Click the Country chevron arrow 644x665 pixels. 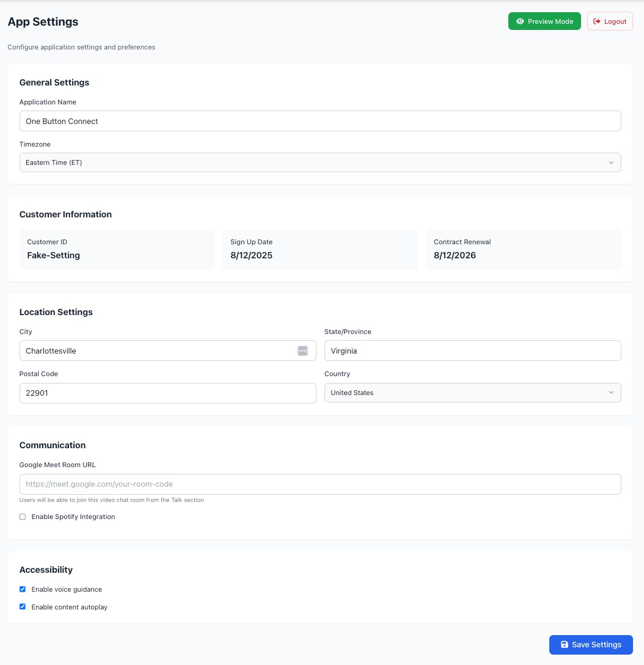611,393
